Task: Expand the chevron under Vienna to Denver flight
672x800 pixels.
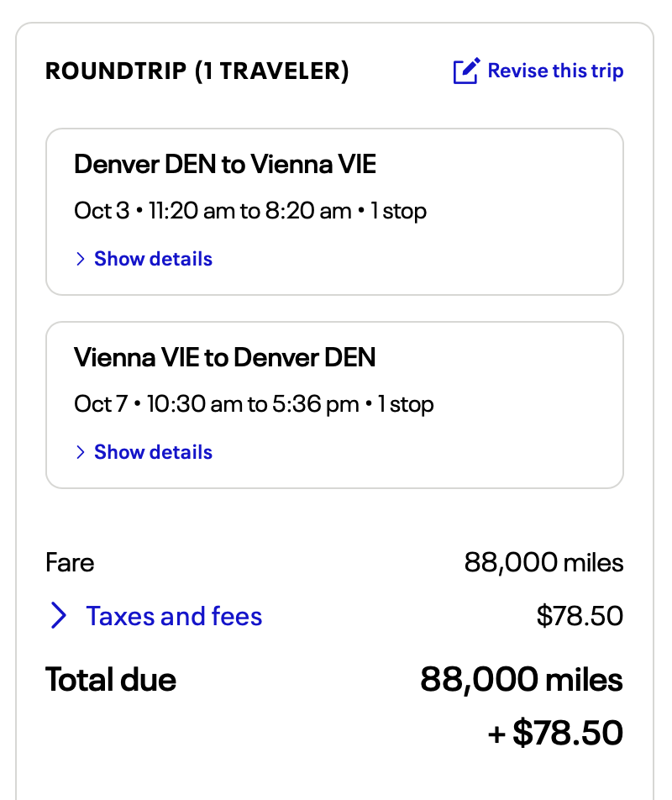Action: pyautogui.click(x=81, y=452)
